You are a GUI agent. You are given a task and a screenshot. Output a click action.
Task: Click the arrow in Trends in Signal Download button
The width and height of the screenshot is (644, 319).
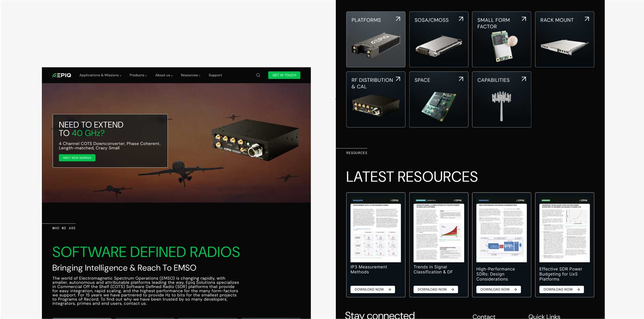(452, 290)
